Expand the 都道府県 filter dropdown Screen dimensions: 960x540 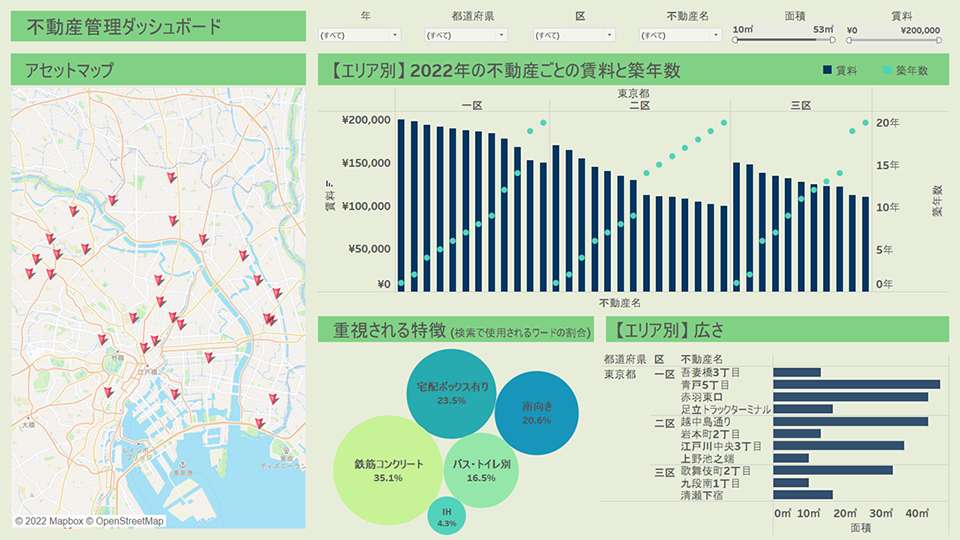coord(466,35)
